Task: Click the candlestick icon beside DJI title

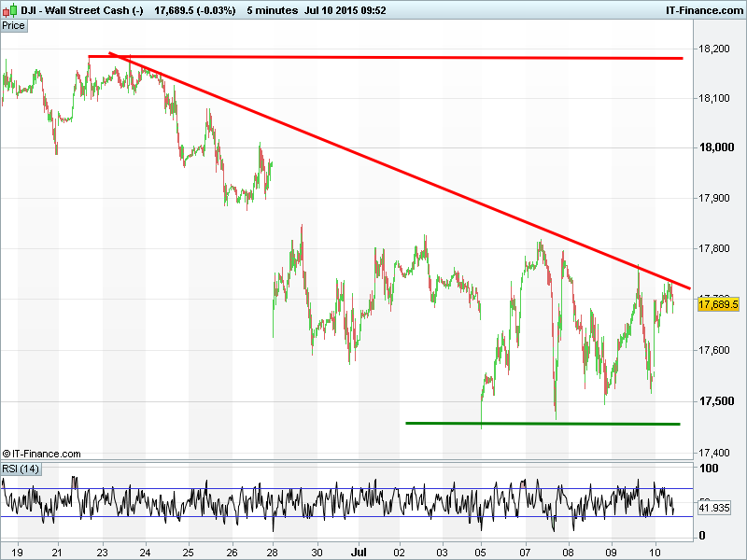Action: click(x=10, y=9)
